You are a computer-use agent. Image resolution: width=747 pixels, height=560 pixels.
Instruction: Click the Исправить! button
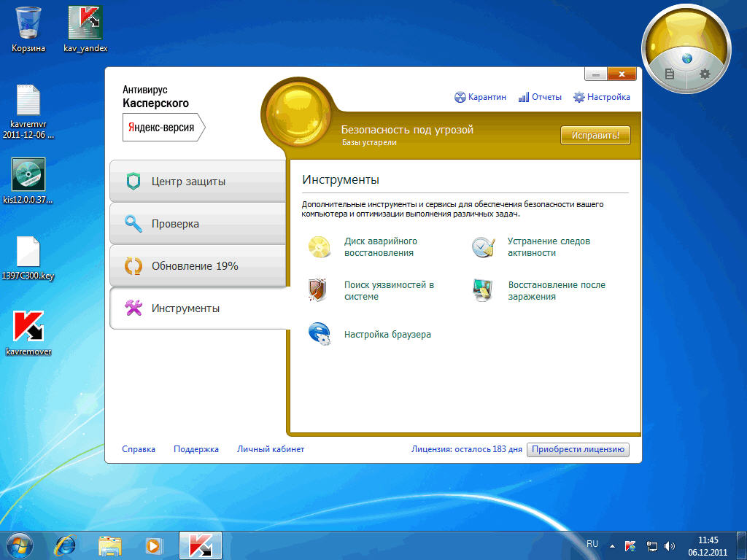pos(595,135)
